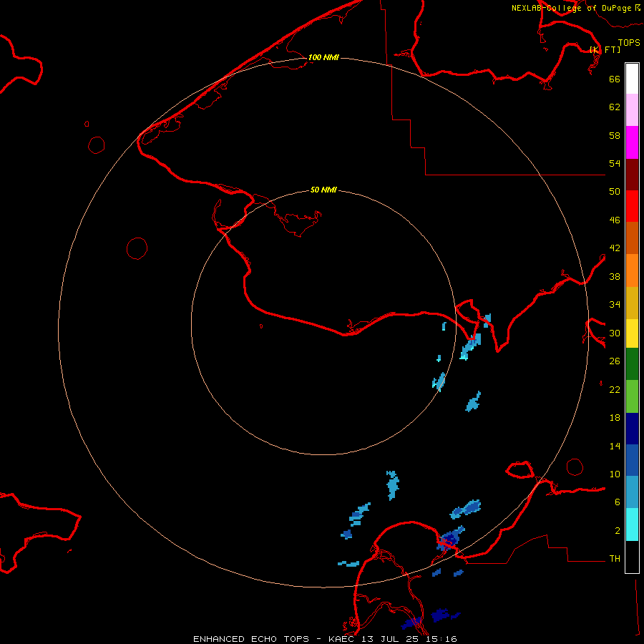This screenshot has height=644, width=644.
Task: Click the cyan 6 kft legend swatch
Action: coord(632,525)
